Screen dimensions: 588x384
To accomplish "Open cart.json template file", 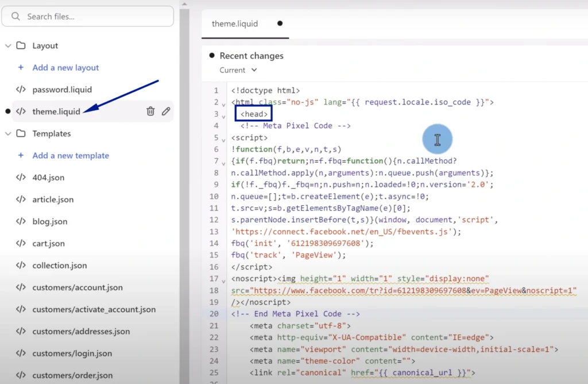I will pos(48,244).
